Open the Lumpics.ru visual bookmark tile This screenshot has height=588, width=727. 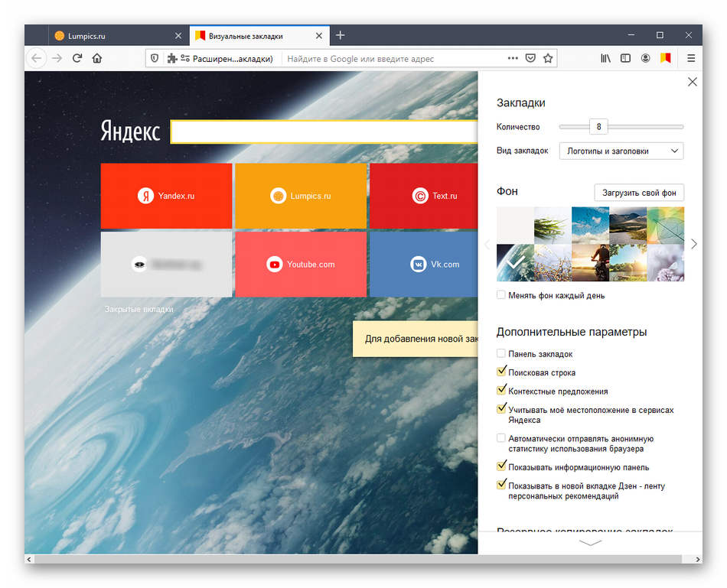301,196
